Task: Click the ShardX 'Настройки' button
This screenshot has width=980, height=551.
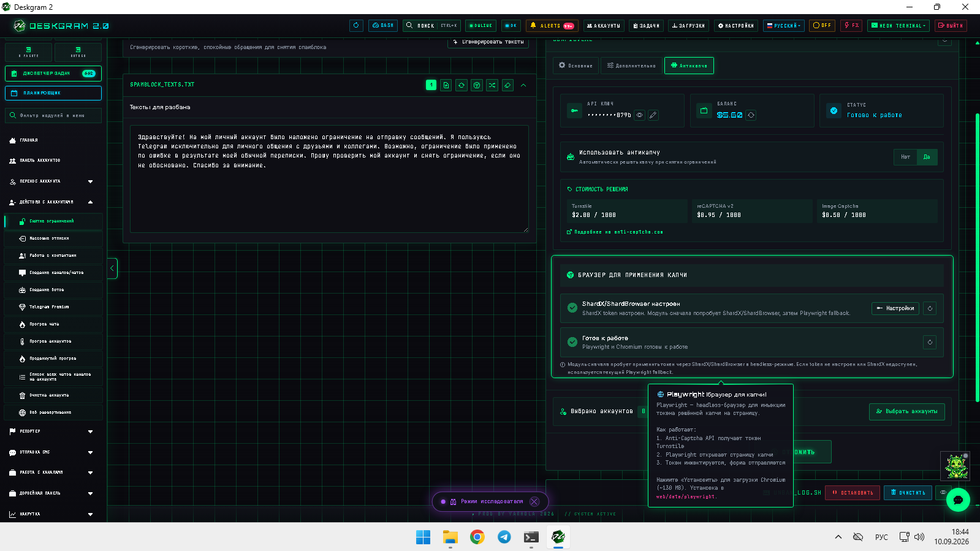Action: (x=895, y=308)
